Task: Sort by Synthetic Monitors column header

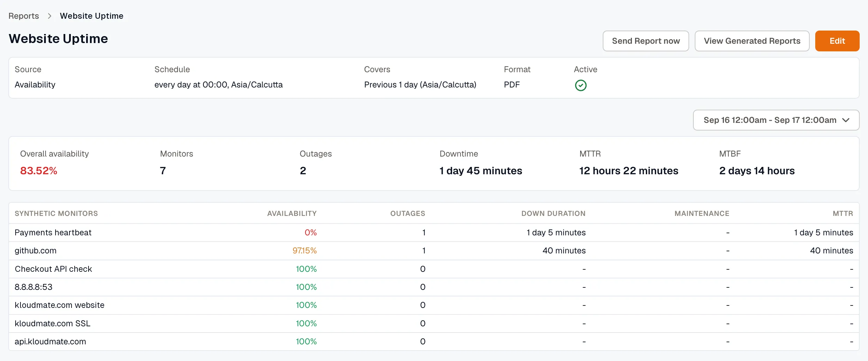Action: (56, 213)
